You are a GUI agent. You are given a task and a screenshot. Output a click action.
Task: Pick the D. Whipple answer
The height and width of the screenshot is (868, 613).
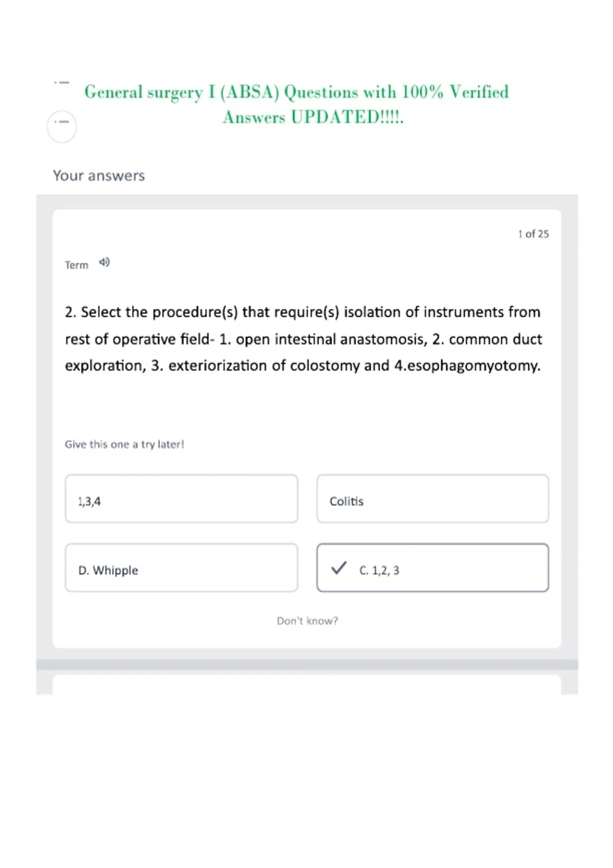click(x=181, y=568)
